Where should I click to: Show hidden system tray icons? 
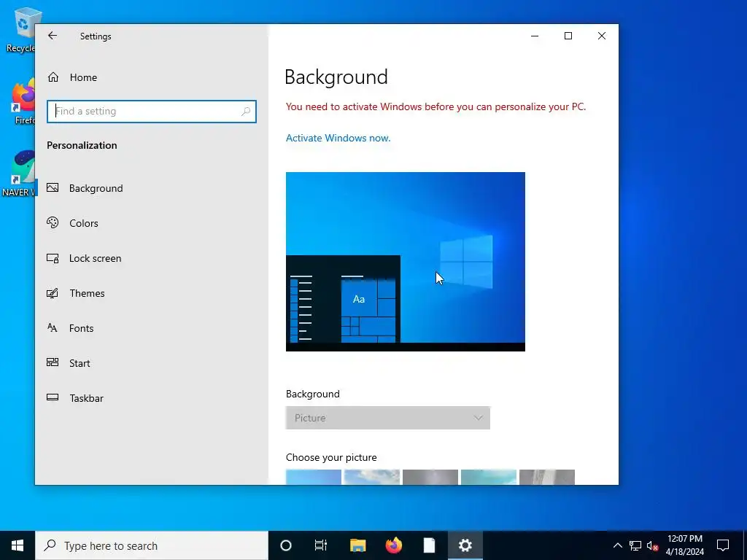(x=617, y=545)
